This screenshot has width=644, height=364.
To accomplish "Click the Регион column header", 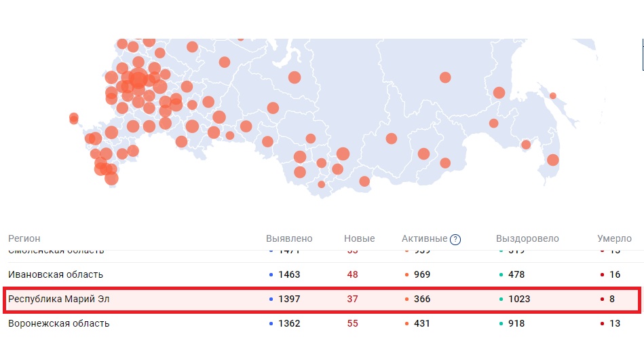I will pos(24,238).
